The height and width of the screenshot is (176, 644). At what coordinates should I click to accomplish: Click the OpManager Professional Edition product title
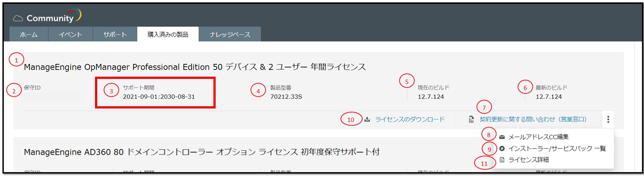coord(195,67)
